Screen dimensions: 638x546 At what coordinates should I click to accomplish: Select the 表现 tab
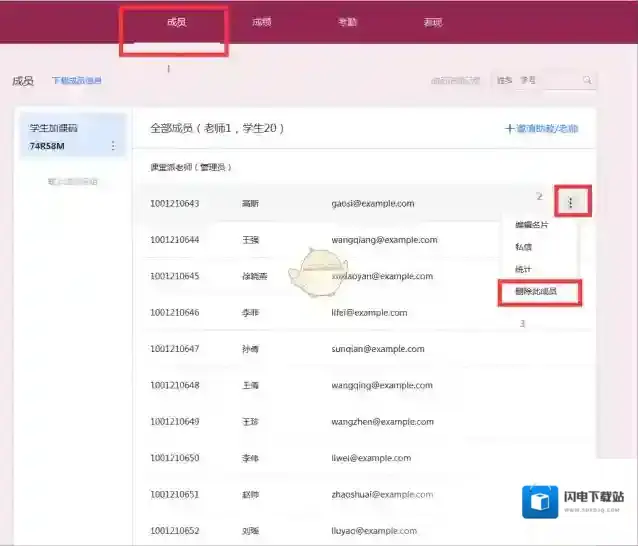[x=432, y=21]
